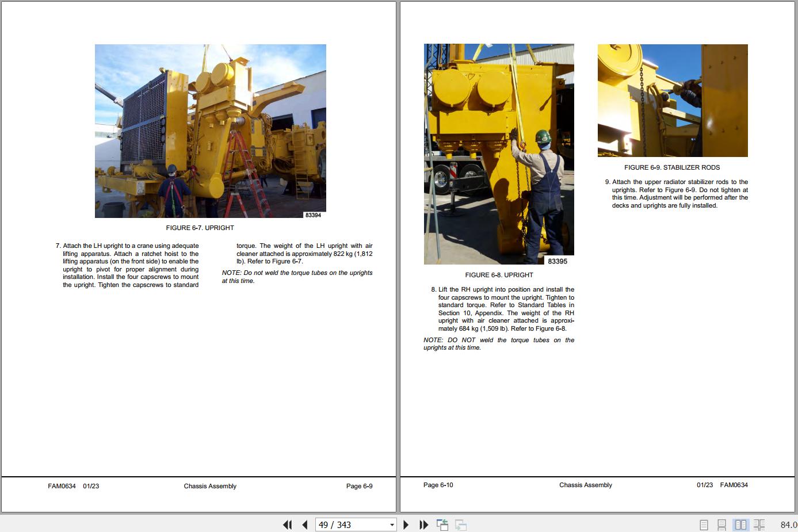
Task: Click the go to next view icon
Action: click(x=461, y=525)
